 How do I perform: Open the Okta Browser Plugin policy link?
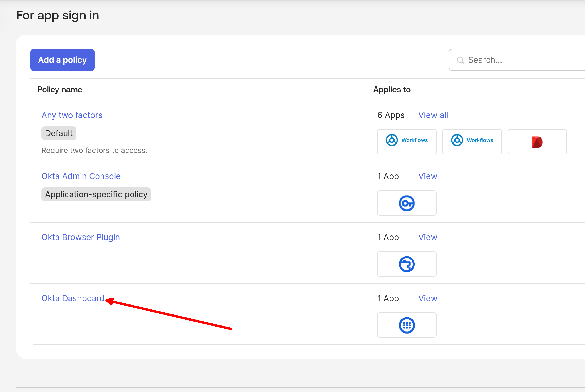(x=81, y=237)
